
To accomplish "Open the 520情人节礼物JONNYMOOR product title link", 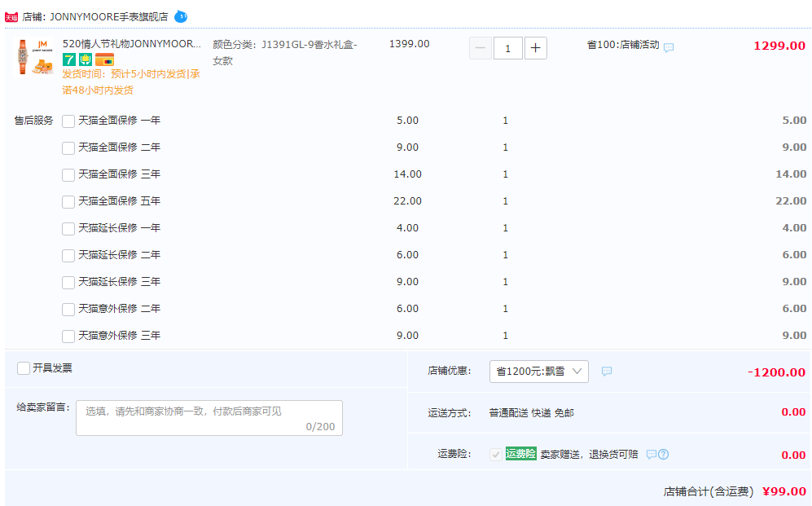I will [x=132, y=44].
